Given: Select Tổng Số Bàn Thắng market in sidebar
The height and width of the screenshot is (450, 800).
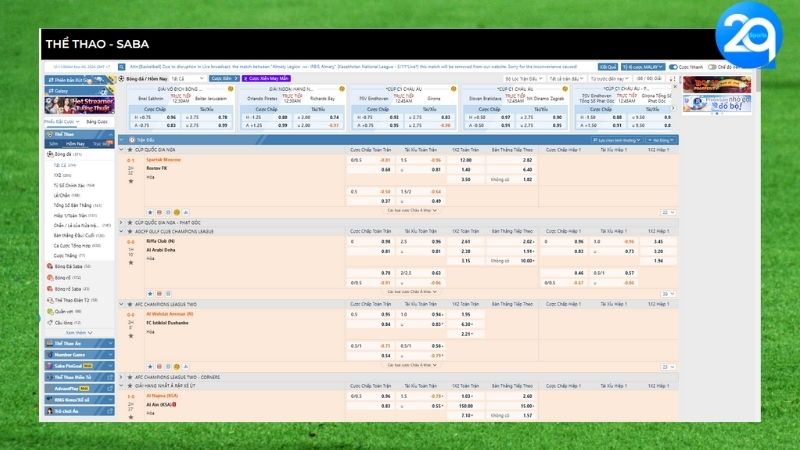Looking at the screenshot, I should coord(78,205).
